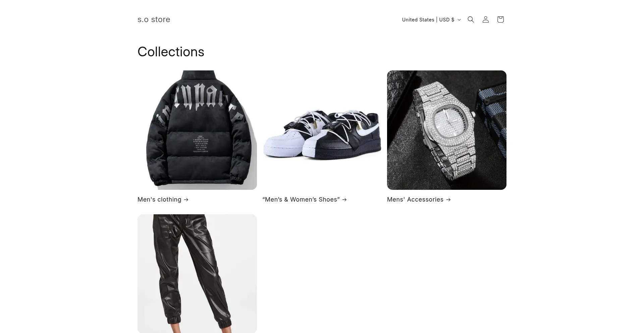Expand the United States | USD $ selector
This screenshot has height=333, width=644.
(431, 20)
